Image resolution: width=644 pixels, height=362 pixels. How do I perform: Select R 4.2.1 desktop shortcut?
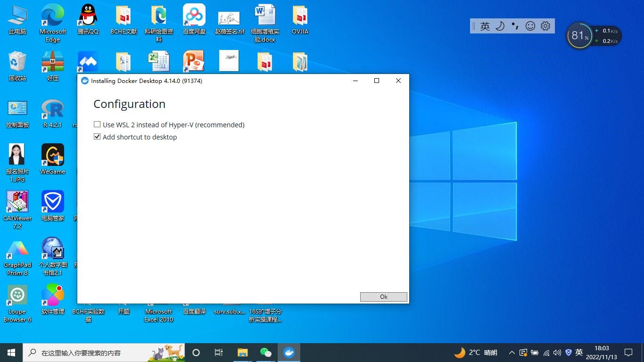coord(53,114)
